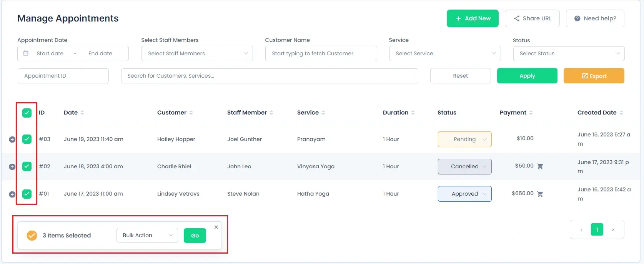Uncheck the checkbox for appointment #03

click(x=27, y=139)
